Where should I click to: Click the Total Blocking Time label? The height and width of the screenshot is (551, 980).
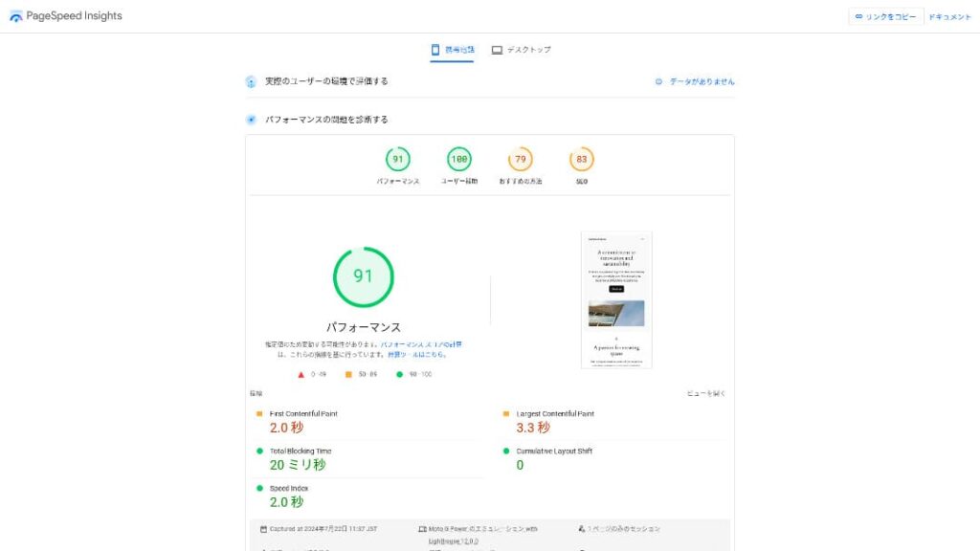point(301,452)
